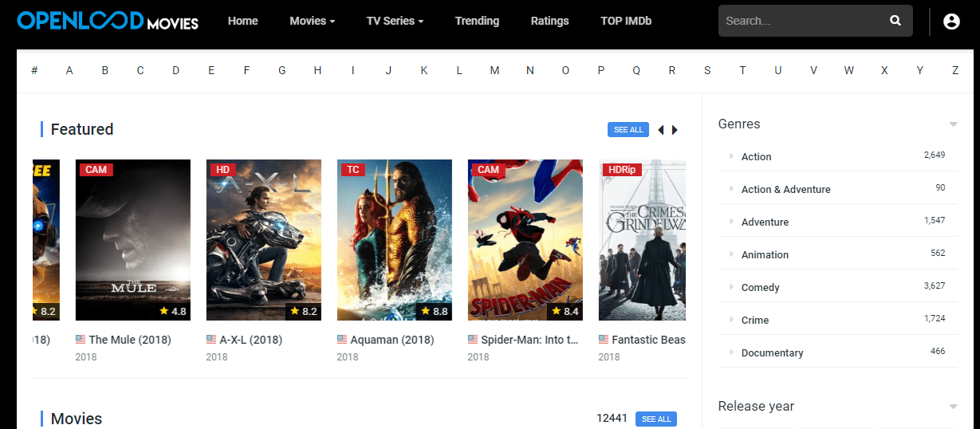This screenshot has height=429, width=980.
Task: Click the arrow beside Action genre
Action: (x=731, y=155)
